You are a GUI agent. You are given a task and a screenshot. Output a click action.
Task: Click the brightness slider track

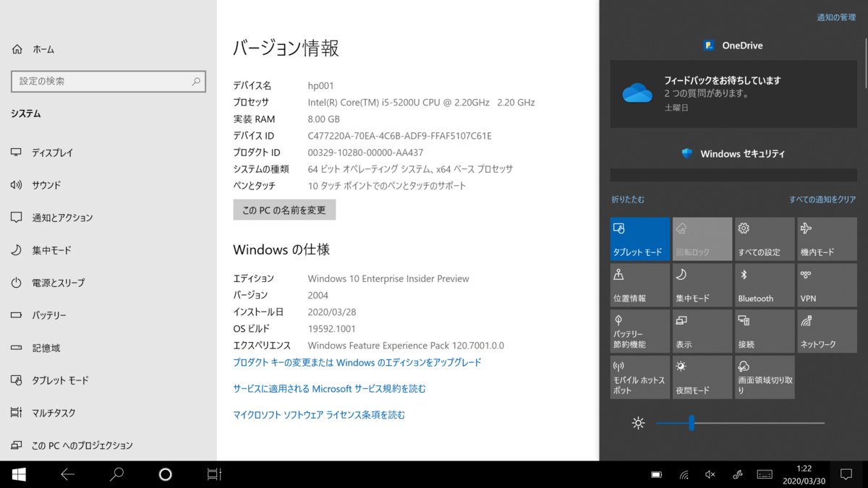740,423
